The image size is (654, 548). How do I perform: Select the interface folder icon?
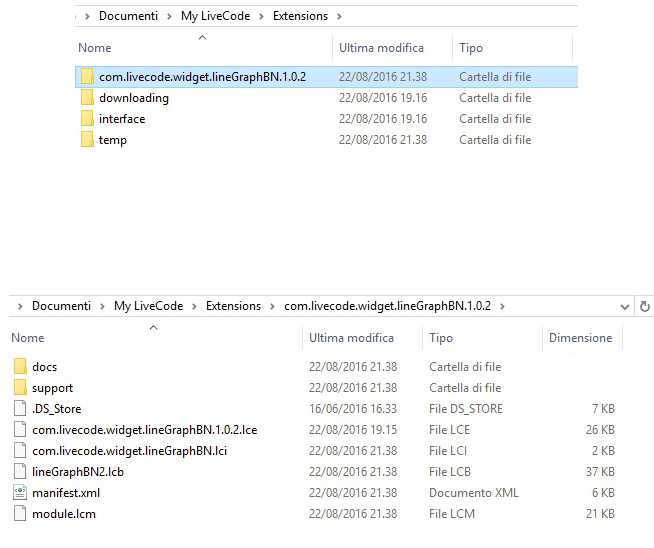pyautogui.click(x=87, y=119)
